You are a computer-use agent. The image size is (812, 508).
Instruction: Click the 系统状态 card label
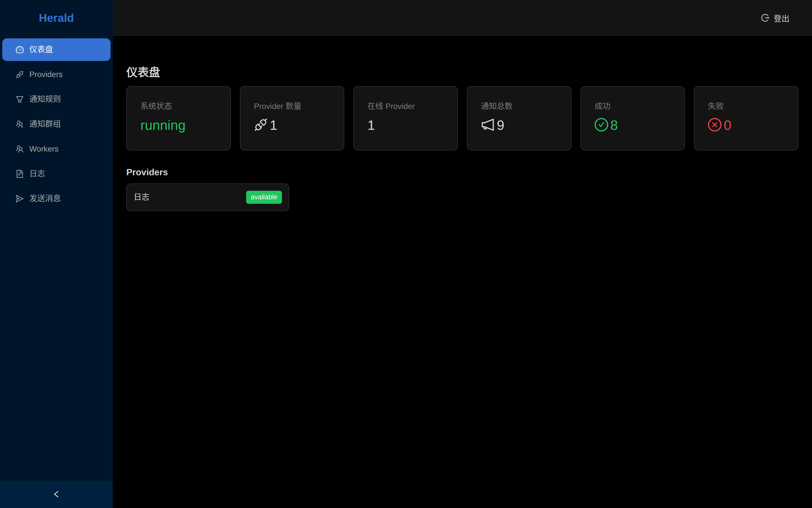coord(156,106)
